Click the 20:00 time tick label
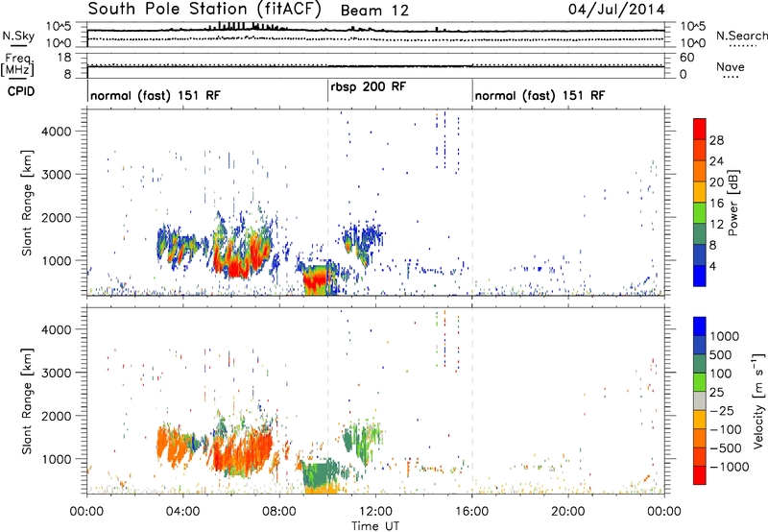768x532 pixels. [567, 512]
